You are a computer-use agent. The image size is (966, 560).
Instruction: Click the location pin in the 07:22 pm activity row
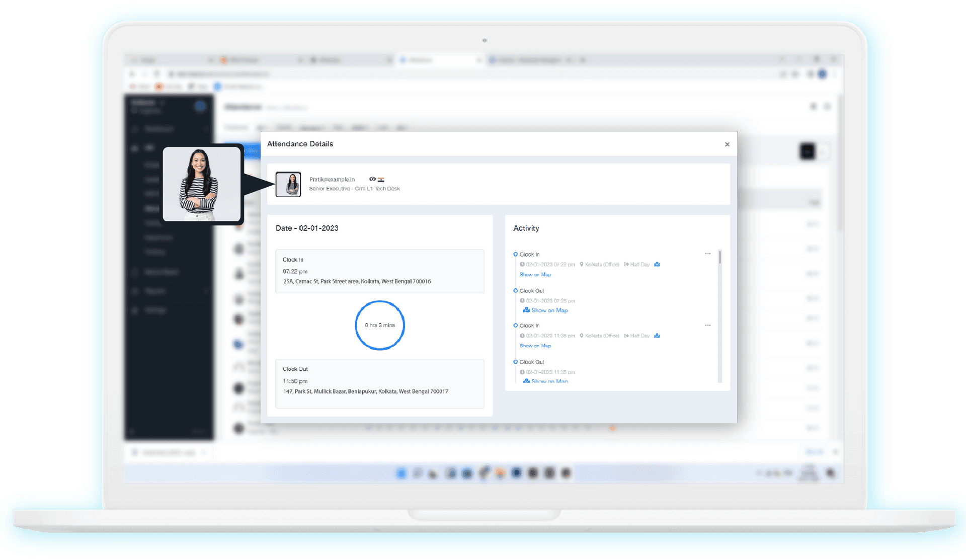582,264
